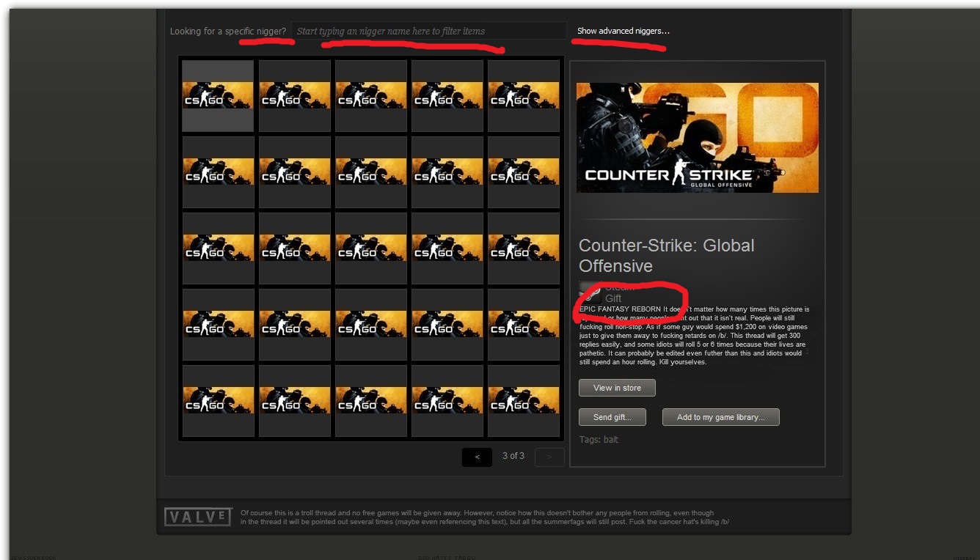Focus the item name filter input field
This screenshot has height=560, width=980.
click(x=429, y=31)
